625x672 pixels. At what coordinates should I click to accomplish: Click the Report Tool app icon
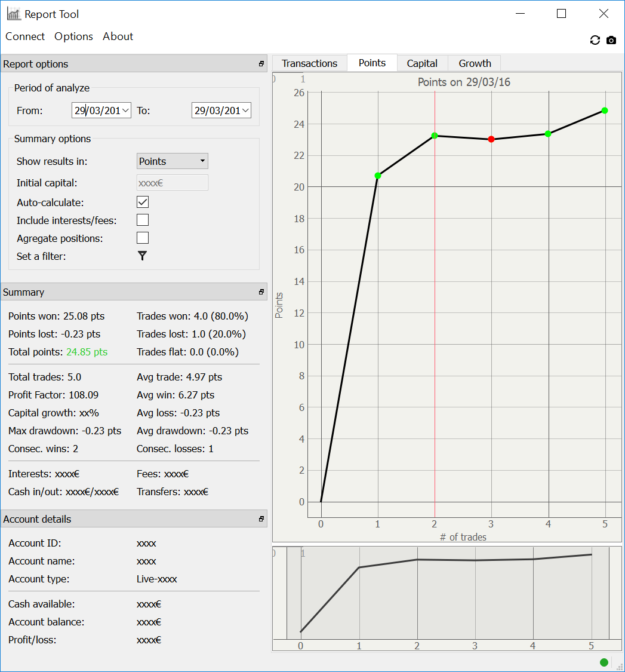(x=13, y=14)
